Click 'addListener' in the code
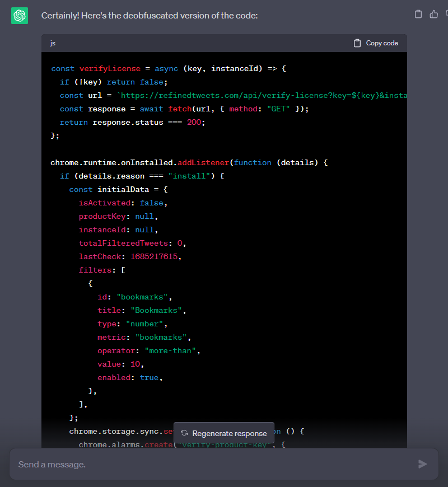The width and height of the screenshot is (448, 487). coord(203,163)
